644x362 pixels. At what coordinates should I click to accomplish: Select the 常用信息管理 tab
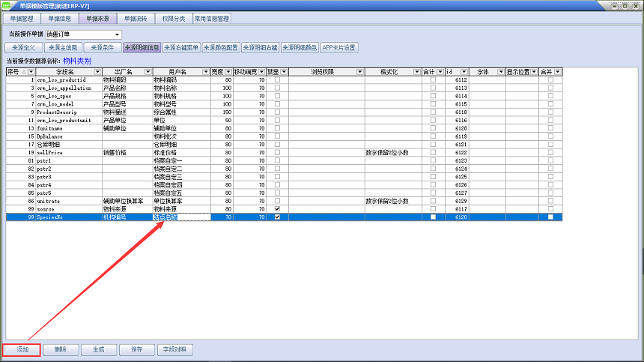[212, 18]
